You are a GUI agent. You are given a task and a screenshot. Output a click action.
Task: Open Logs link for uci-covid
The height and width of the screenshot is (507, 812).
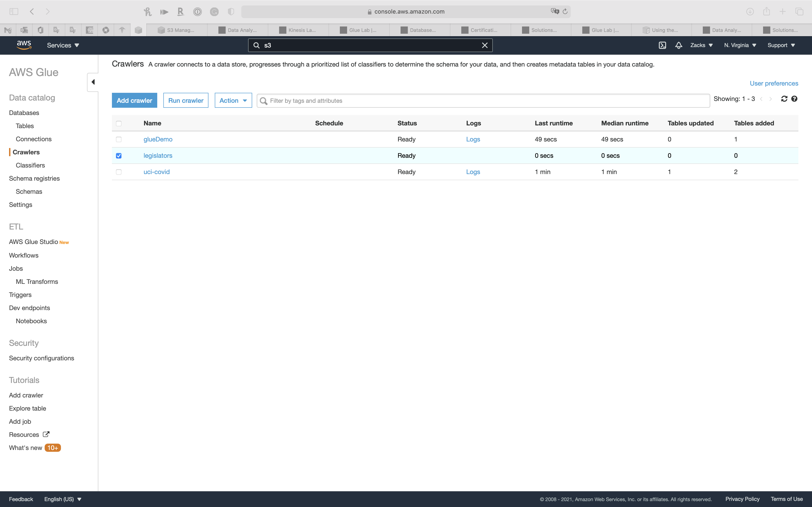[473, 172]
